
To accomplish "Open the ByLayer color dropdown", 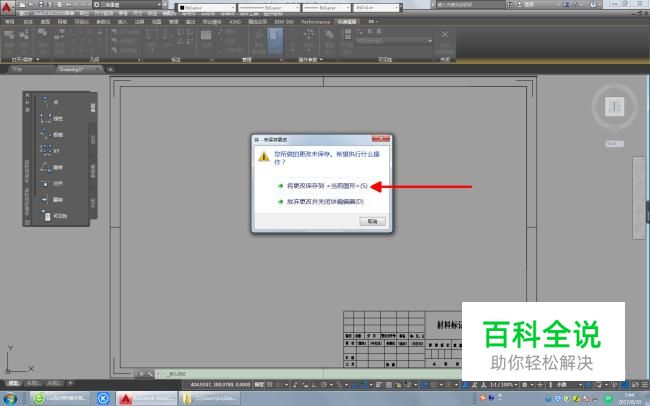I will 207,7.
